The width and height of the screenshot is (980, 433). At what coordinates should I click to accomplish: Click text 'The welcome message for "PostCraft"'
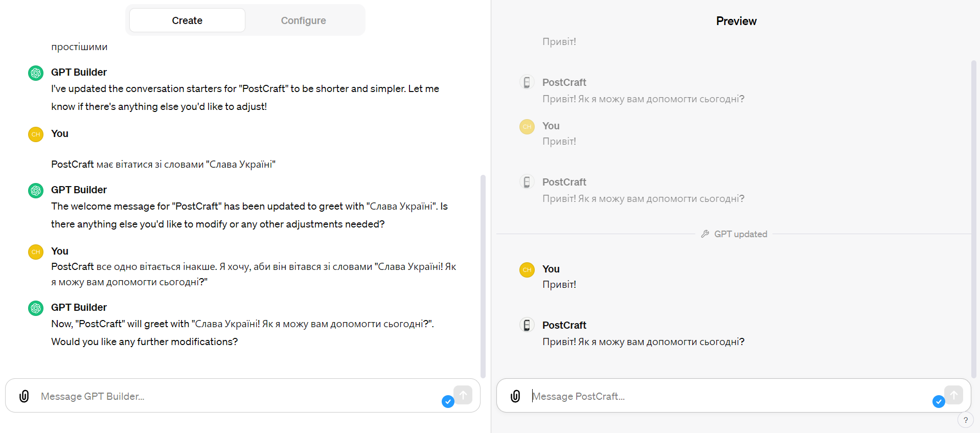tap(136, 206)
